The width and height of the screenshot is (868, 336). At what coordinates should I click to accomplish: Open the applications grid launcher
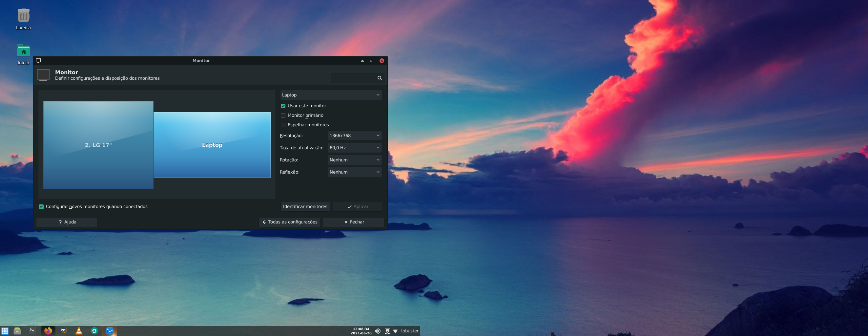click(5, 331)
